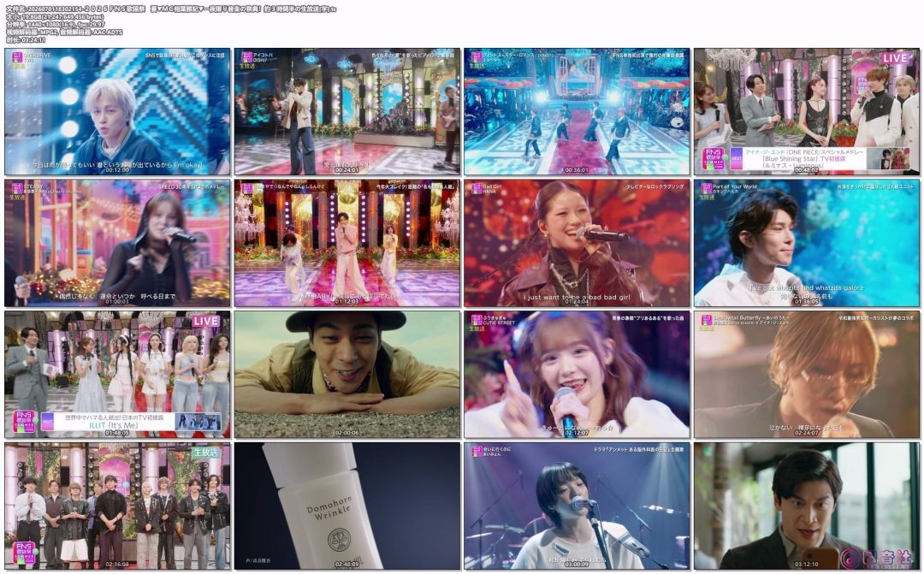Choose the 02:00:06 man in hat frame
This screenshot has width=924, height=574.
click(x=347, y=375)
